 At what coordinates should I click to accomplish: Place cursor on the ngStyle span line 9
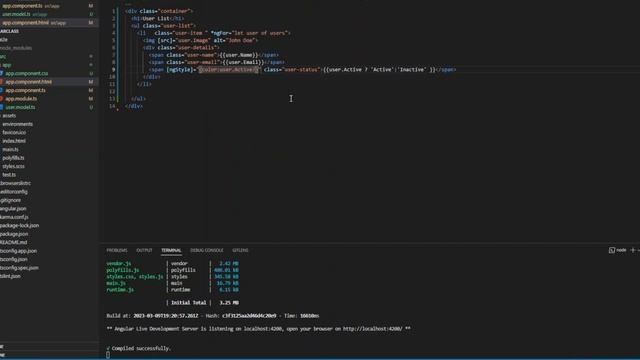[302, 70]
